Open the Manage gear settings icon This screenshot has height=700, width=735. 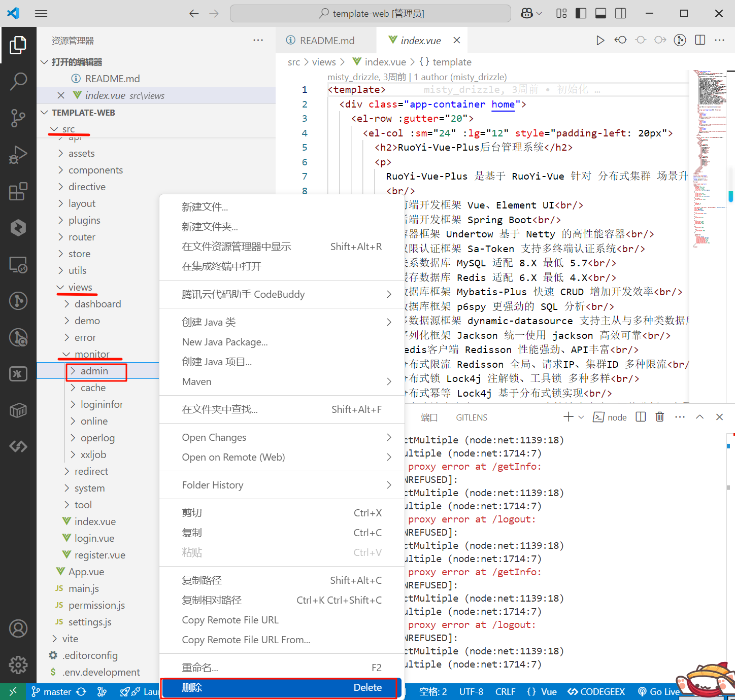(18, 664)
